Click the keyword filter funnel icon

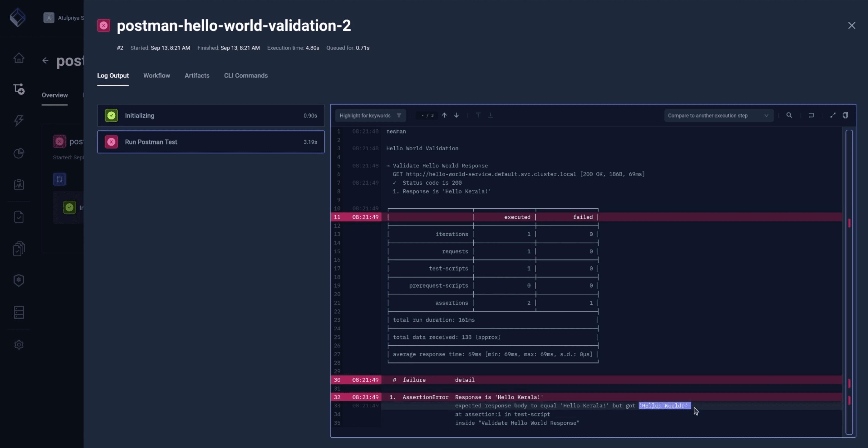click(x=399, y=115)
